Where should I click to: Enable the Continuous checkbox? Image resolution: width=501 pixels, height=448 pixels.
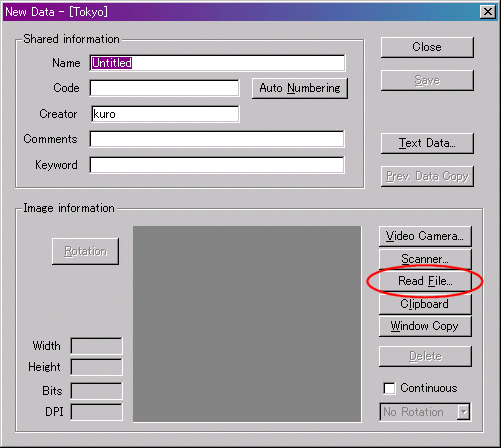(x=389, y=388)
